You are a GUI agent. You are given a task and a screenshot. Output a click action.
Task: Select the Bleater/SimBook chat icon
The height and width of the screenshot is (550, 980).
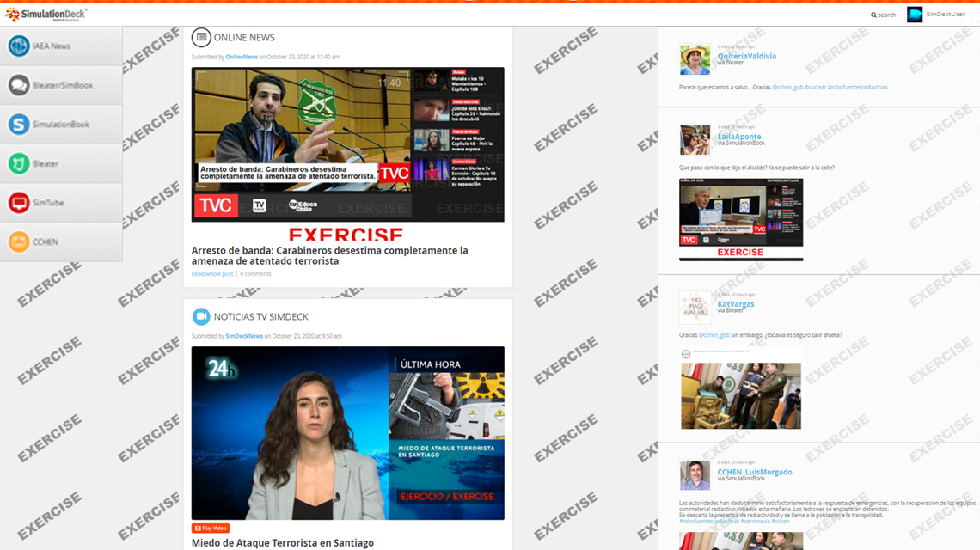(19, 85)
